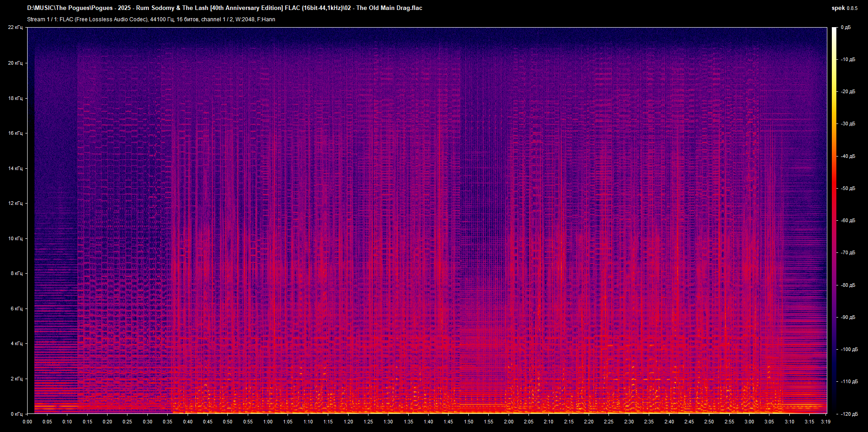Pick the 0:05 time axis label

point(47,422)
